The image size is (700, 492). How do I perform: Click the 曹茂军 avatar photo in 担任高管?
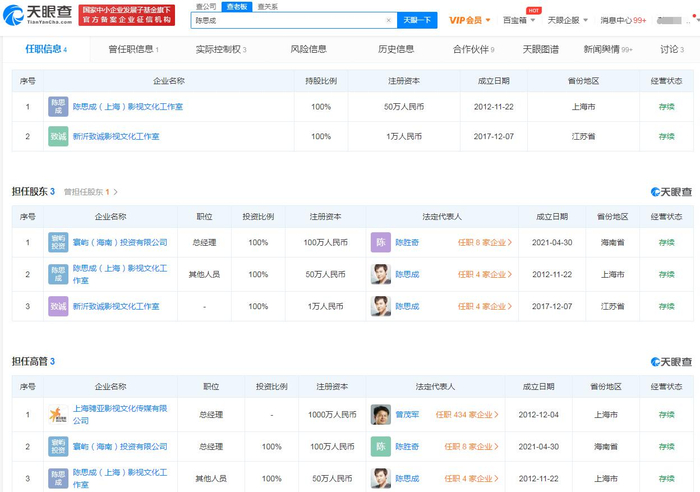381,414
